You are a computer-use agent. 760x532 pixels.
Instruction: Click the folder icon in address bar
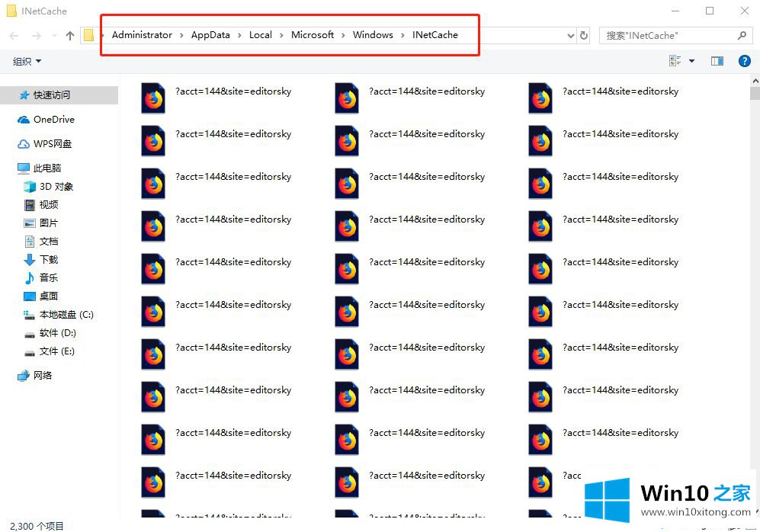pos(88,35)
